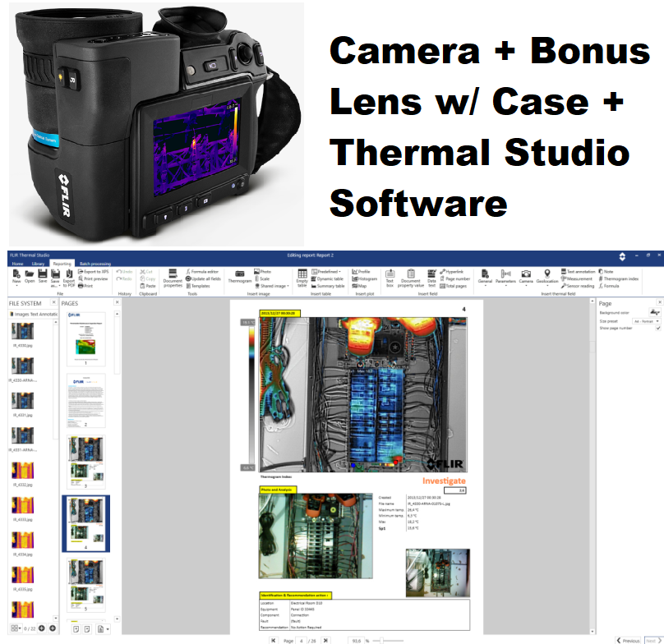Insert Formula thermal field
Screen dimensions: 664x644
pos(609,286)
